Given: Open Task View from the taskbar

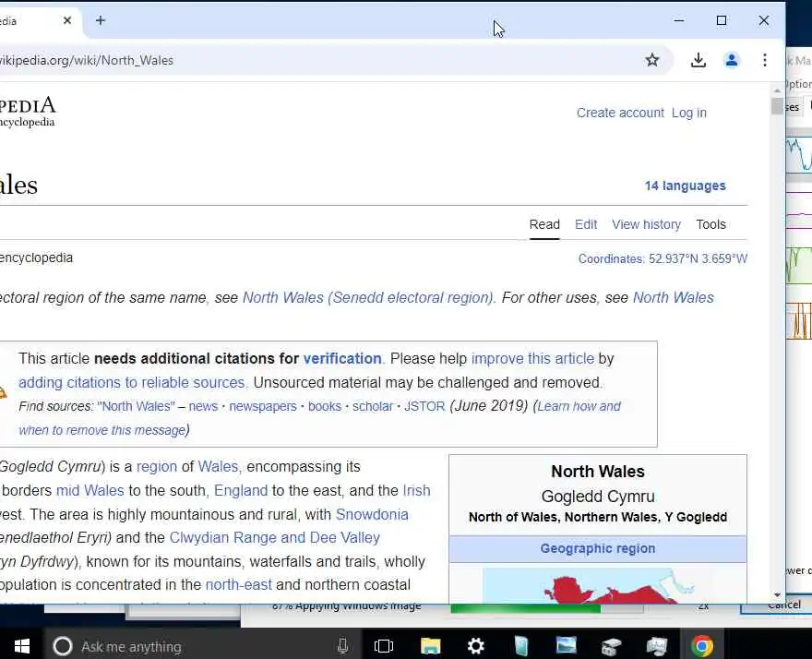Looking at the screenshot, I should pyautogui.click(x=384, y=646).
